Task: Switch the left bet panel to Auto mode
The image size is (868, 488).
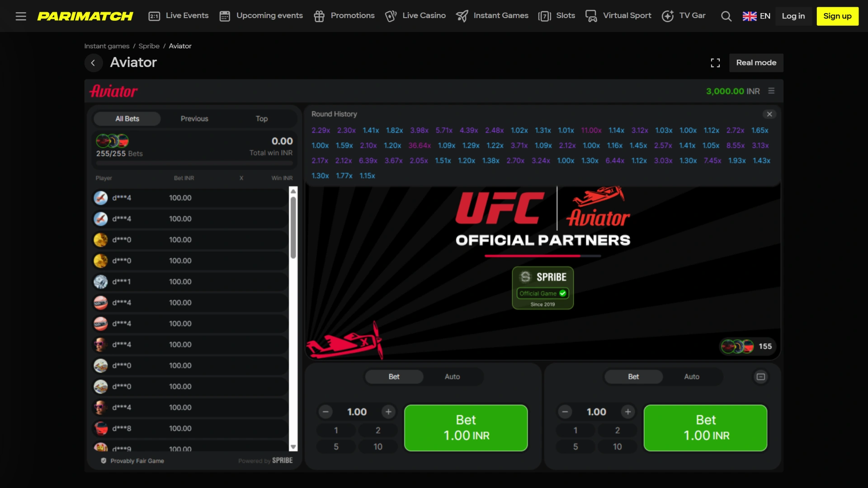Action: [x=453, y=376]
